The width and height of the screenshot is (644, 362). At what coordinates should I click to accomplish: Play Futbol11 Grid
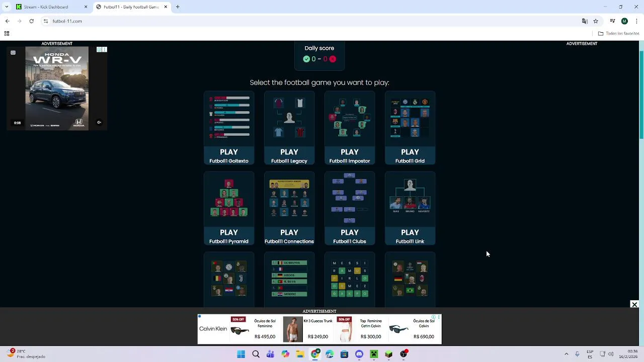[x=410, y=128]
